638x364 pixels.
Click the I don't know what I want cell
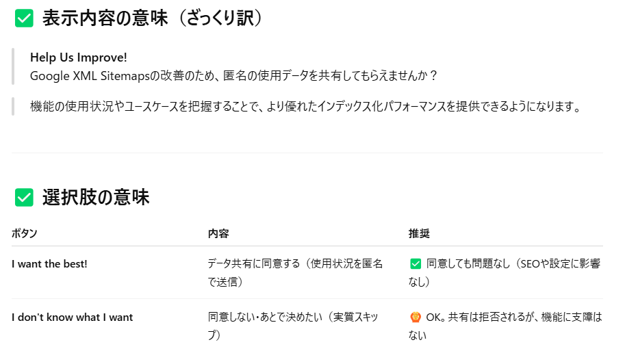pyautogui.click(x=72, y=317)
